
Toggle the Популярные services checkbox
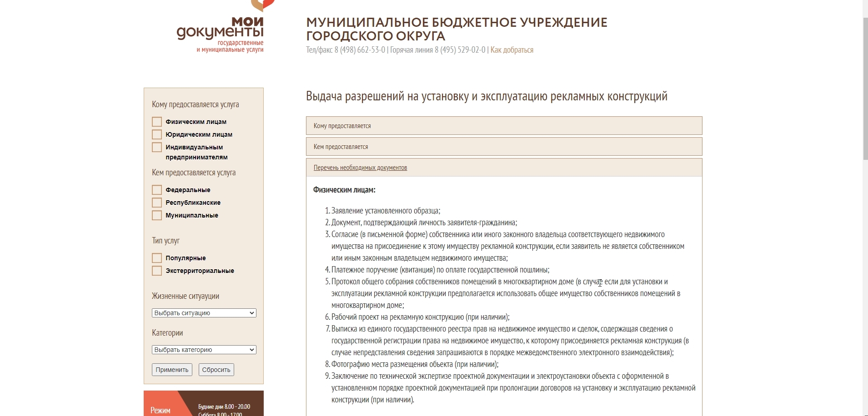point(157,258)
